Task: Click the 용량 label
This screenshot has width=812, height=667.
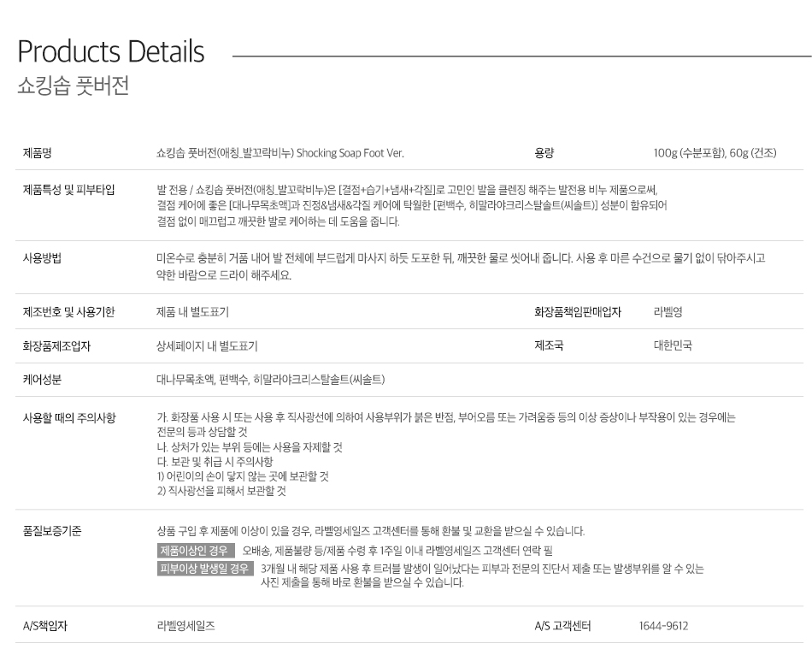Action: click(544, 153)
